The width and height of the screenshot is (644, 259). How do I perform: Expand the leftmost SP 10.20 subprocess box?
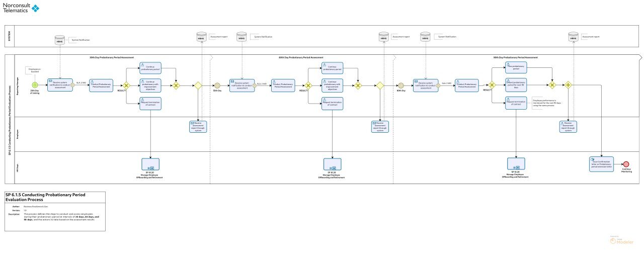(150, 164)
